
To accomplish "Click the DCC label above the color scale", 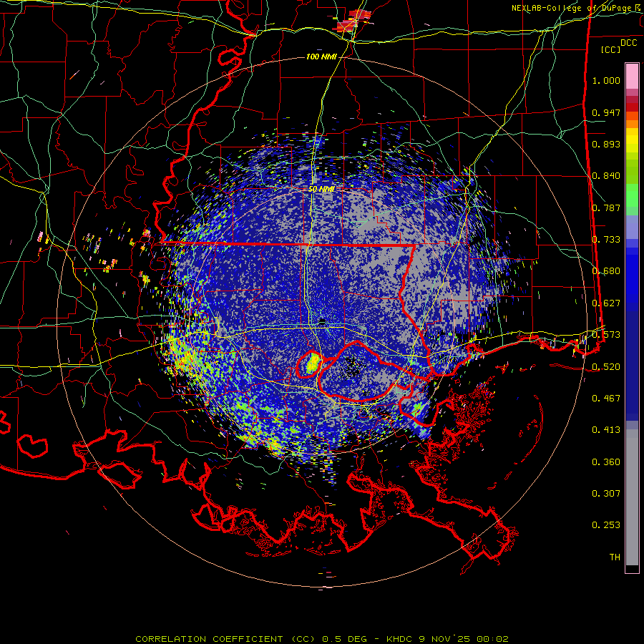I will [x=629, y=43].
